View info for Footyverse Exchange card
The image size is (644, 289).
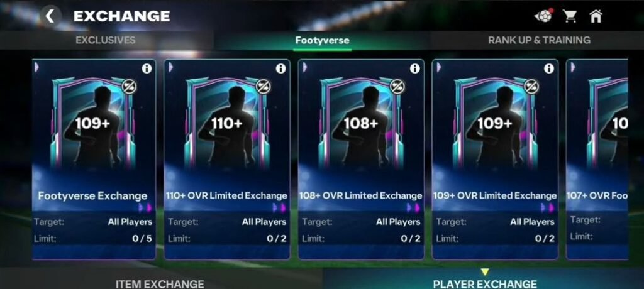tap(147, 68)
